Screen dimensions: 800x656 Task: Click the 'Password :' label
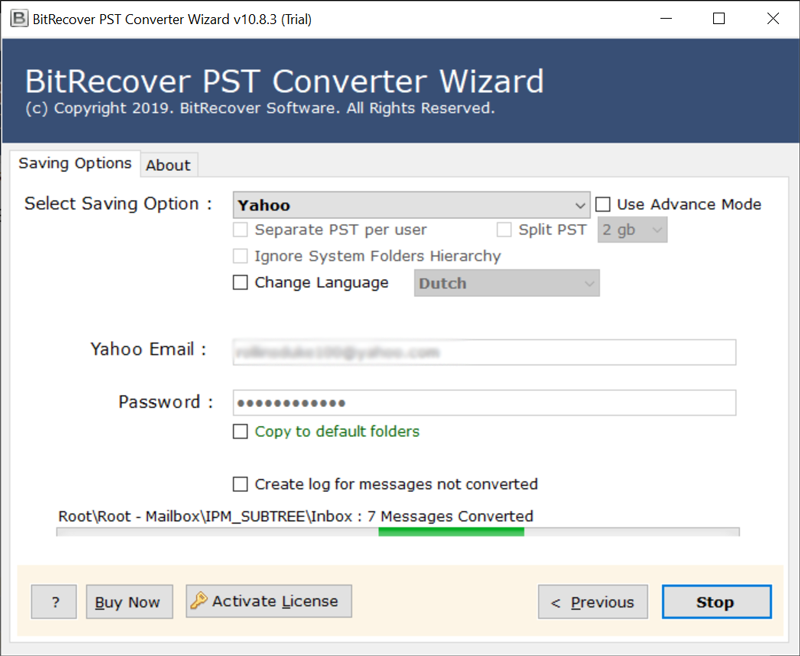[165, 402]
